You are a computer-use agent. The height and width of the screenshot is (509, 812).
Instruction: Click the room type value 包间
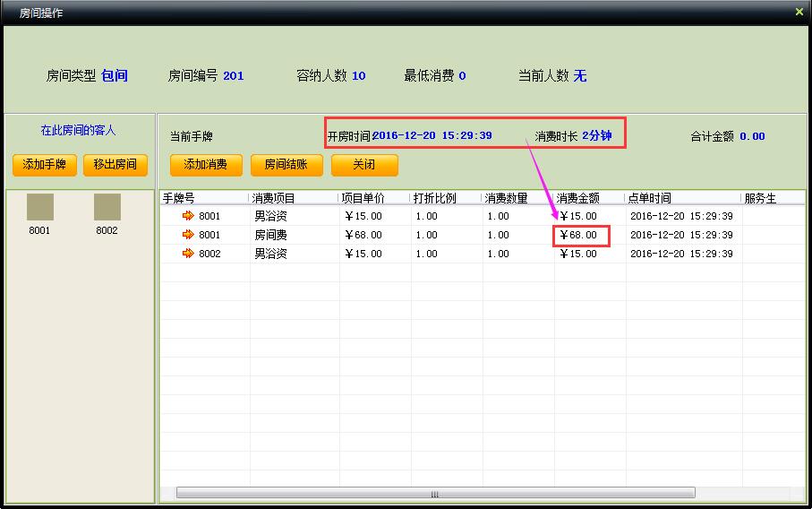[x=115, y=75]
